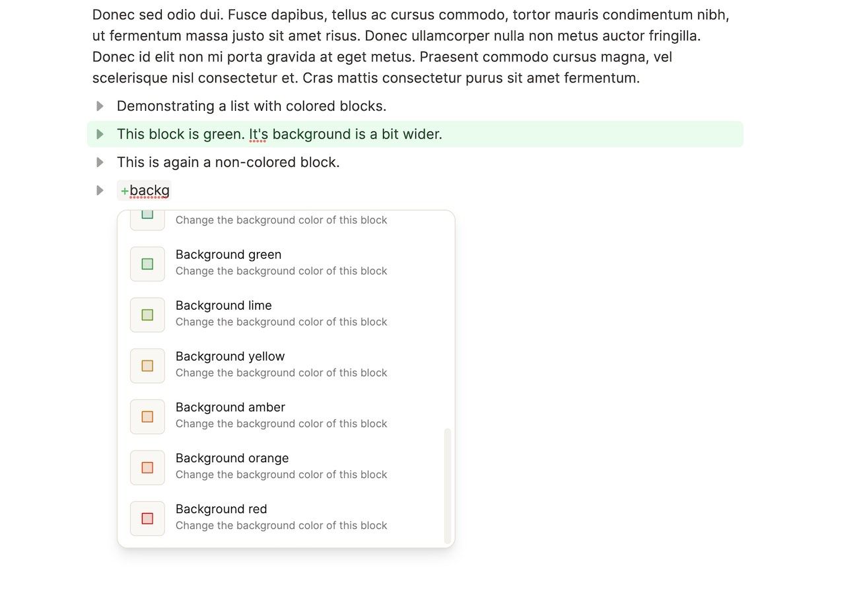859x616 pixels.
Task: Expand the disclosure triangle beside '+backg'
Action: 100,190
